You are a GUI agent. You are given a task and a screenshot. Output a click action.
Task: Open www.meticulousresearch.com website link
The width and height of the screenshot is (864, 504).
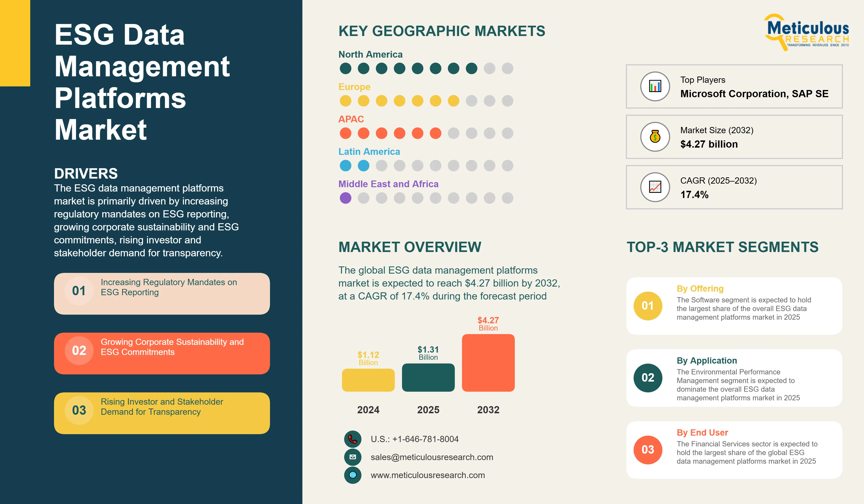427,475
